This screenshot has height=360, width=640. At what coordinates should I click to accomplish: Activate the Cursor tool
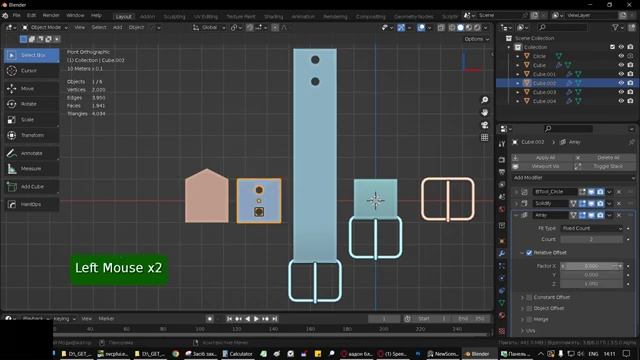click(31, 71)
